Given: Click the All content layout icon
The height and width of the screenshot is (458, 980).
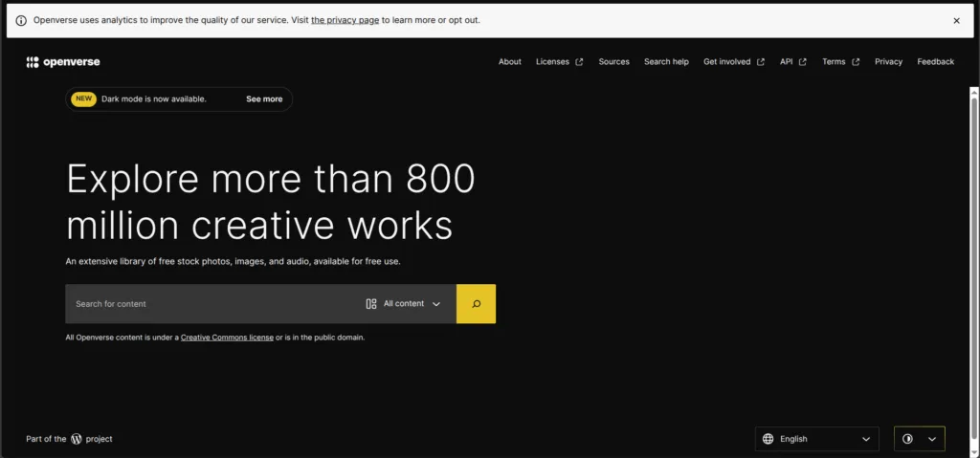Looking at the screenshot, I should pos(371,304).
